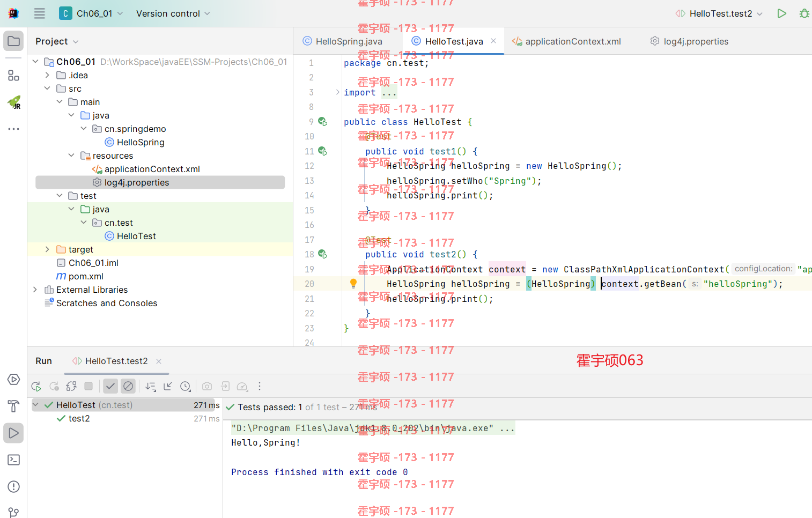Open the Terminal tool window
Image resolution: width=812 pixels, height=518 pixels.
pos(13,460)
